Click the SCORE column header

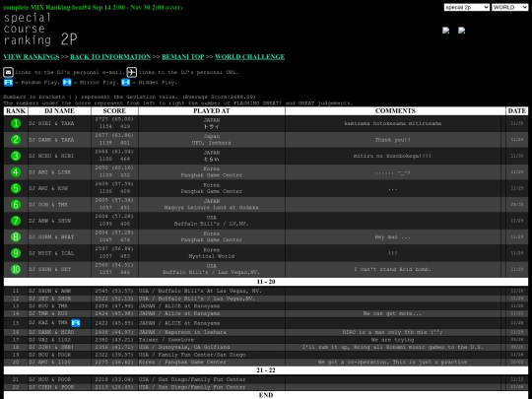[x=114, y=111]
